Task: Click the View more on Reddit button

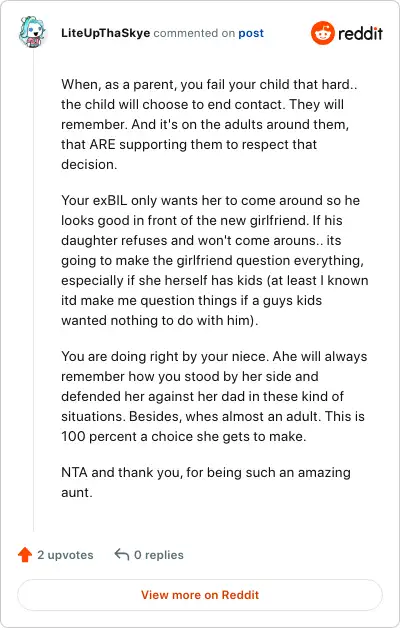Action: (200, 595)
